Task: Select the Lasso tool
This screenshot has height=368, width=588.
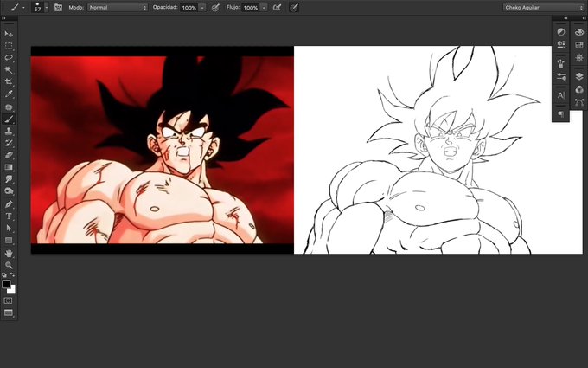Action: 9,58
